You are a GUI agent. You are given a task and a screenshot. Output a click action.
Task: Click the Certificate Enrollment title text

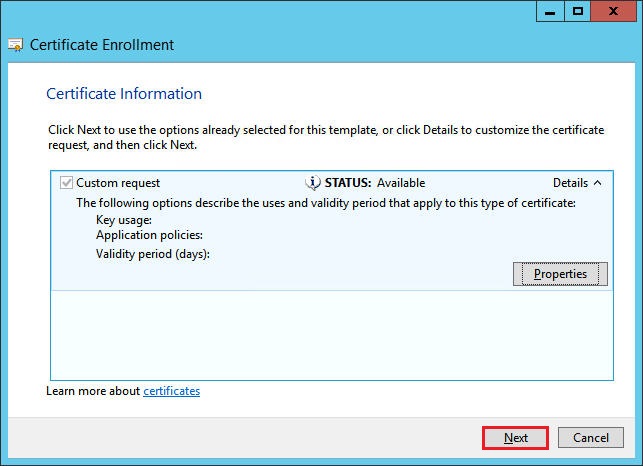pos(102,45)
